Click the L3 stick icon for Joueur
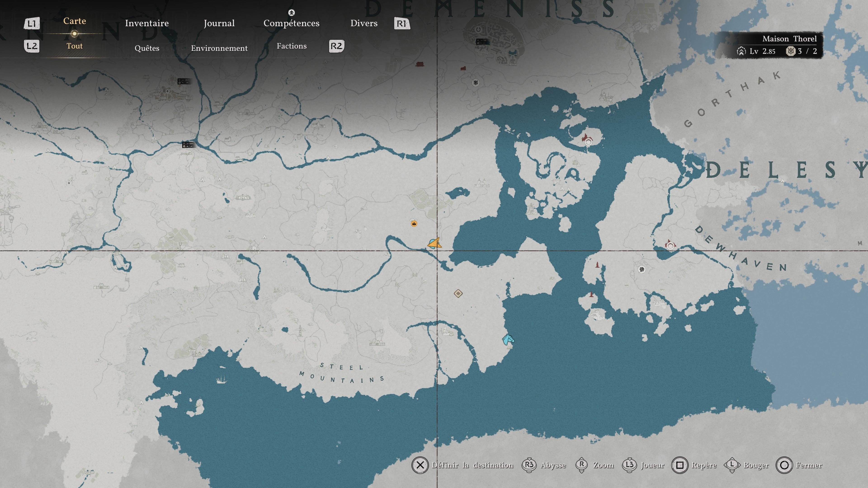Screen dimensions: 868x488 point(630,465)
